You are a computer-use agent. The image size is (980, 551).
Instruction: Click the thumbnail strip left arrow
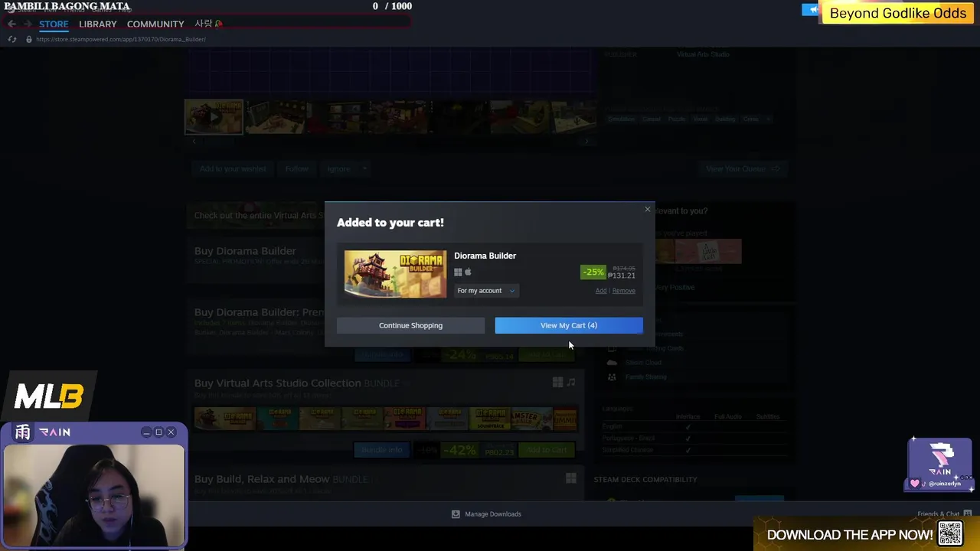[193, 141]
